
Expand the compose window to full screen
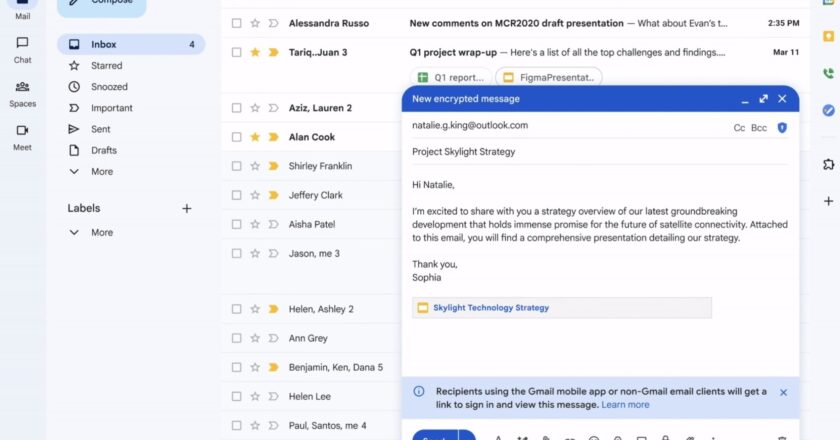click(764, 99)
